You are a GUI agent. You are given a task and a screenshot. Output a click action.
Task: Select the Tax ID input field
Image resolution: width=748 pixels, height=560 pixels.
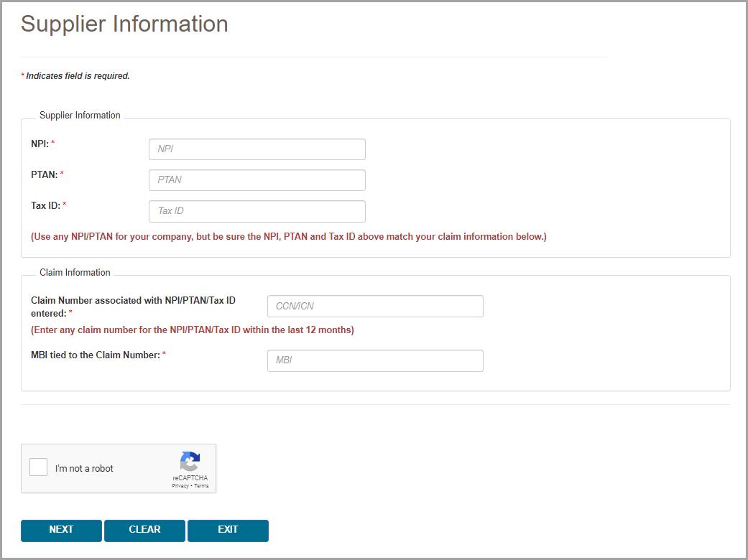257,211
